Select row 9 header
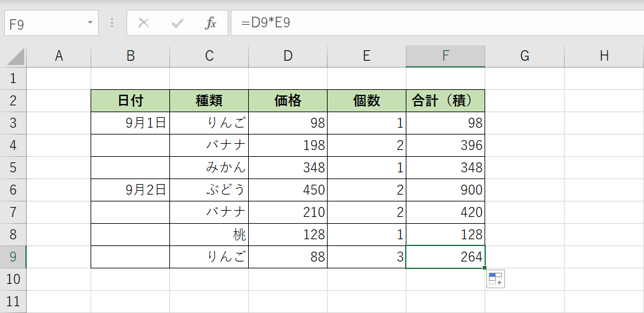 pyautogui.click(x=13, y=257)
